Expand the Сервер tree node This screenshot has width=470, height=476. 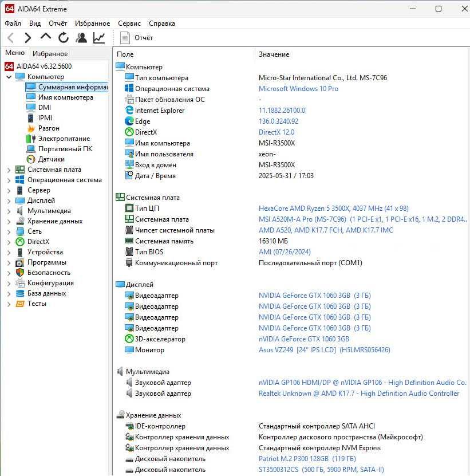click(9, 191)
